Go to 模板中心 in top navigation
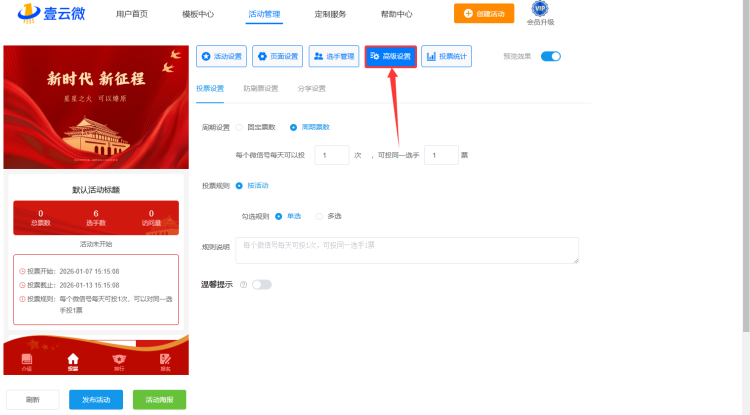The width and height of the screenshot is (750, 415). point(199,14)
